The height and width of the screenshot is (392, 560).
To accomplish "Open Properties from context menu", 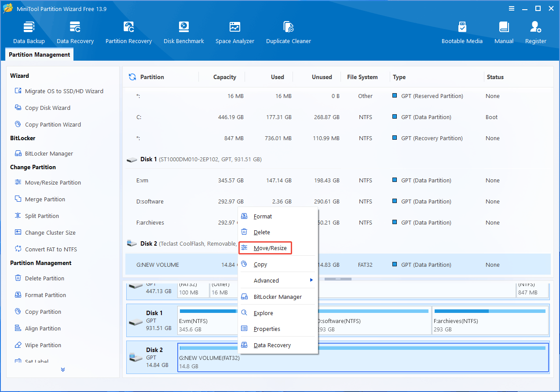I will click(x=278, y=329).
